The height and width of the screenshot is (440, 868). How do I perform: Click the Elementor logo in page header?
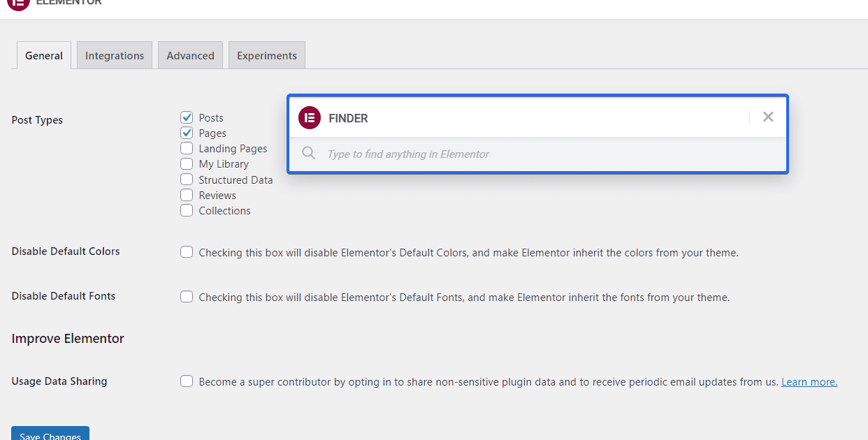17,2
